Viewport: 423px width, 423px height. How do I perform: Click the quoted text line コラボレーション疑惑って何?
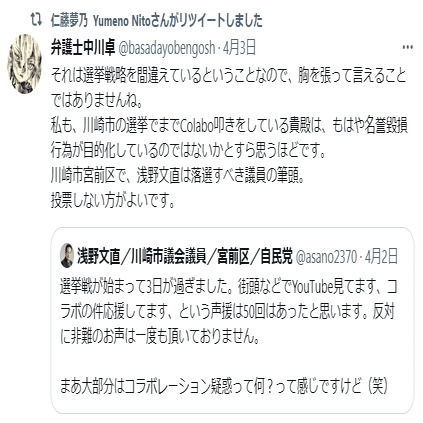point(224,386)
